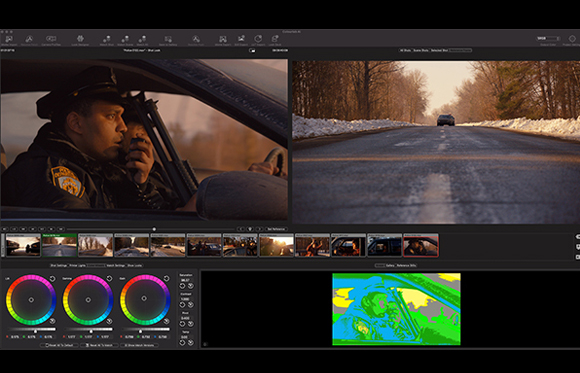The image size is (580, 373).
Task: Reset the Gain color wheel
Action: (166, 278)
